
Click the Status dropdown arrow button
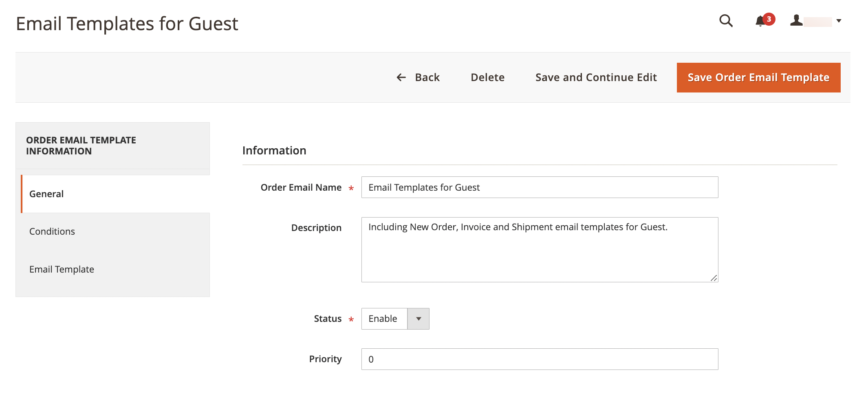(x=419, y=319)
